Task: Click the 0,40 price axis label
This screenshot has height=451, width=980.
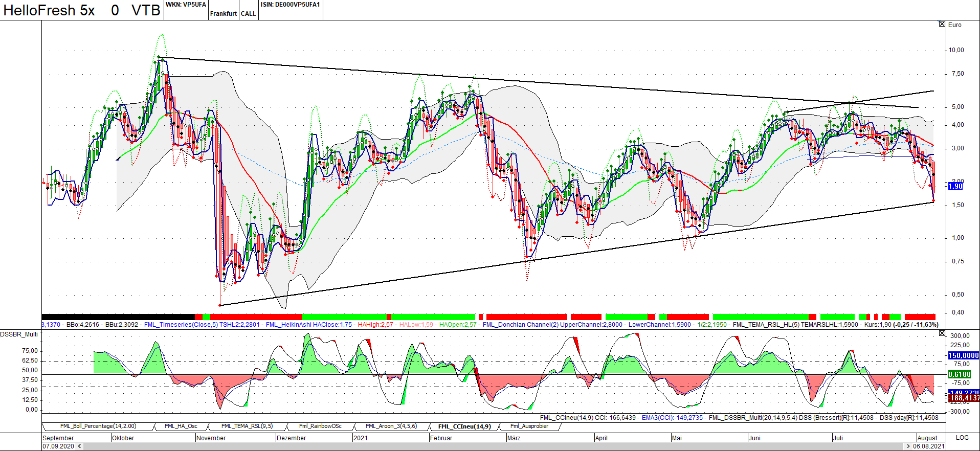Action: 957,312
